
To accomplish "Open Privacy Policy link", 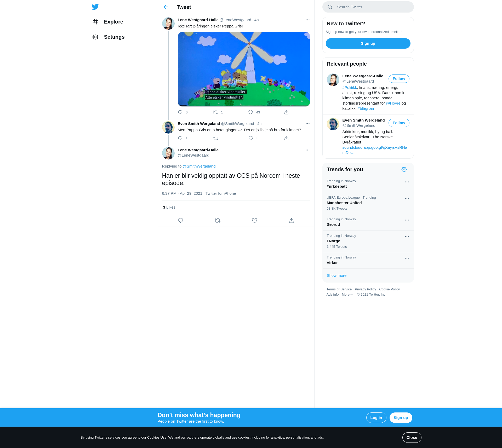I will (365, 289).
